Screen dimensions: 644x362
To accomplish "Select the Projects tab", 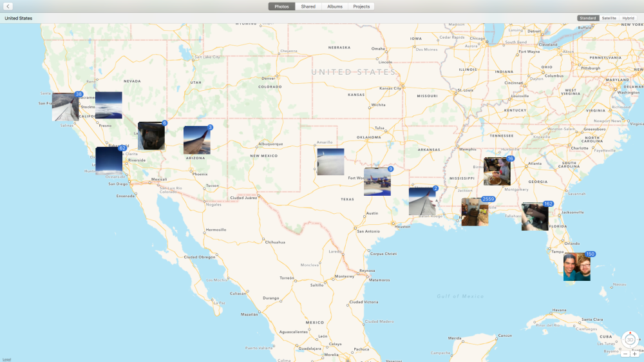I will [361, 6].
